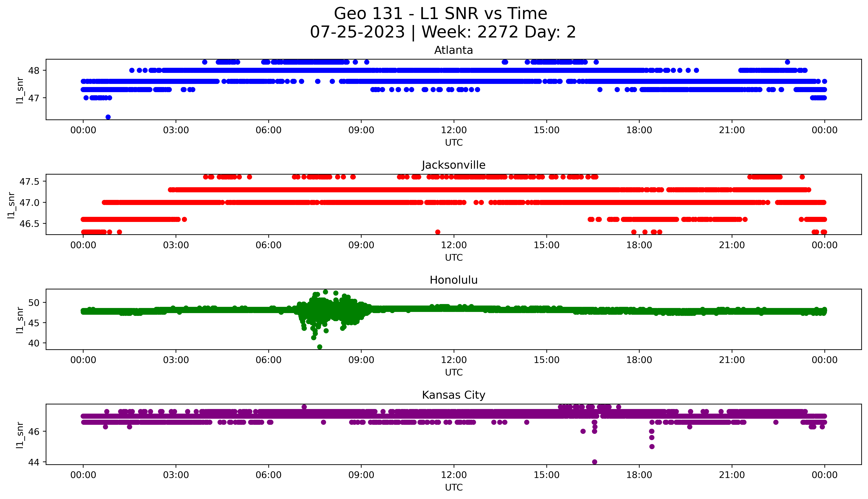Click the 03:00 tick label under the Honolulu plot
This screenshot has height=499, width=868.
point(176,360)
